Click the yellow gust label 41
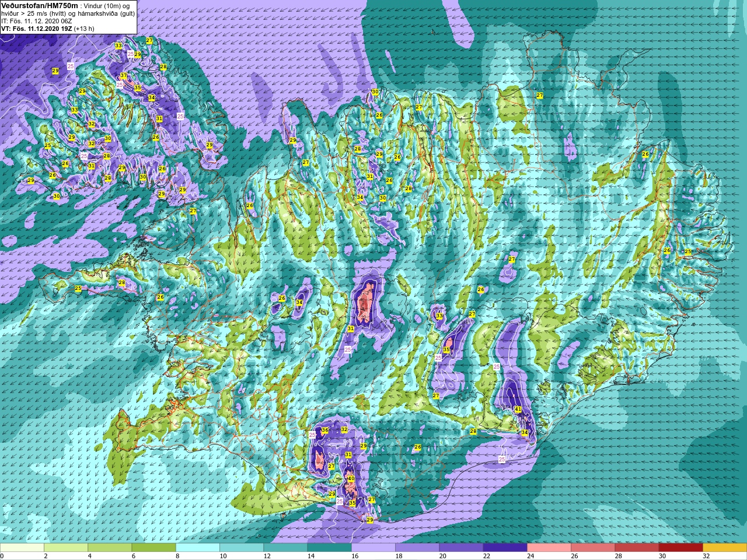 click(x=518, y=409)
